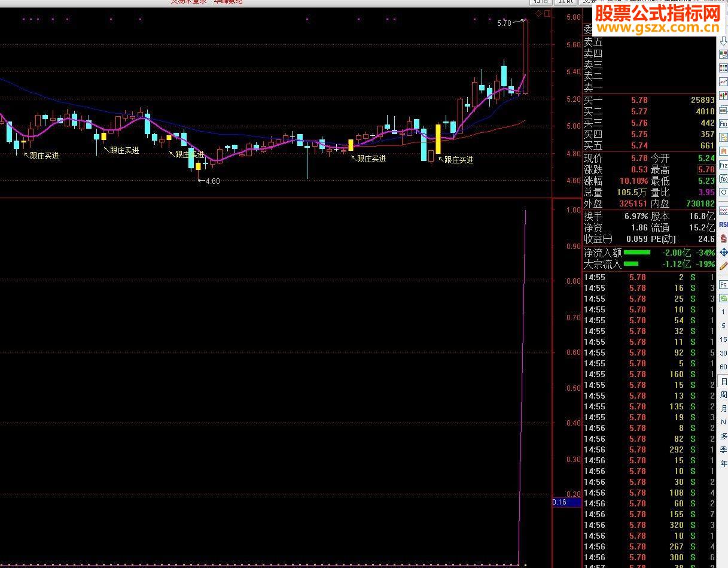Click the 换手 value 6.97%
Image resolution: width=728 pixels, height=568 pixels.
[x=636, y=216]
